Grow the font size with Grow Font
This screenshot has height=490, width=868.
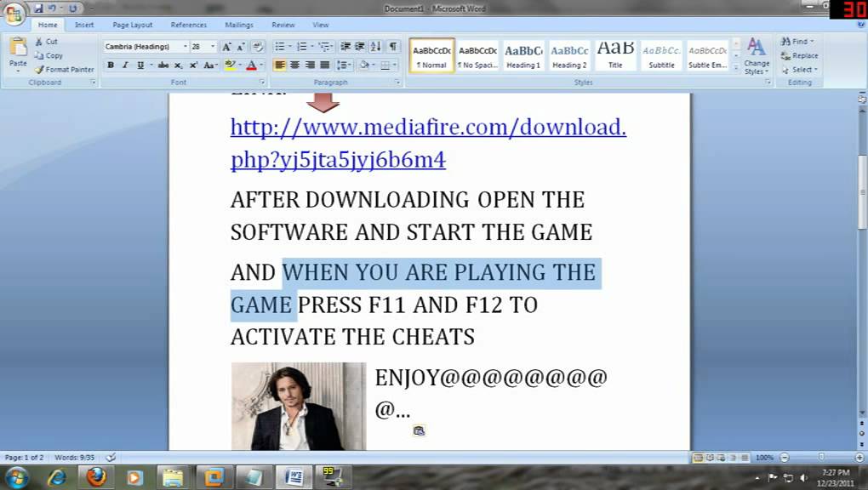(x=226, y=47)
